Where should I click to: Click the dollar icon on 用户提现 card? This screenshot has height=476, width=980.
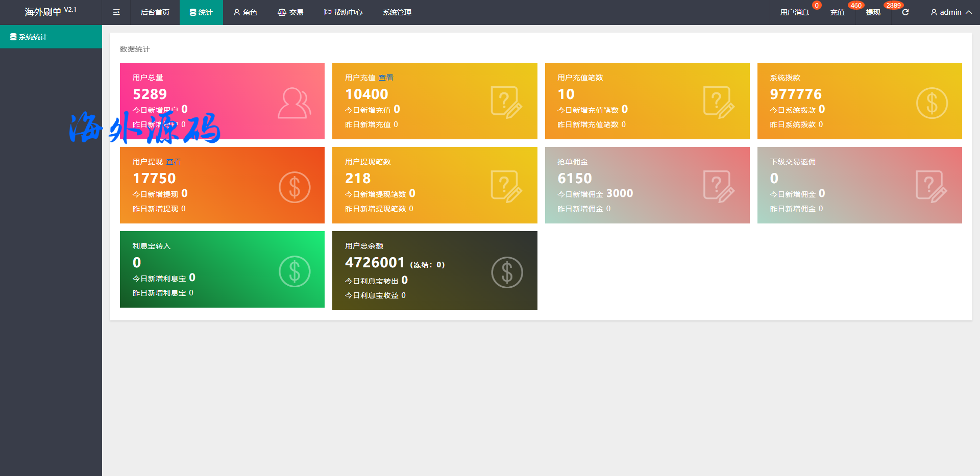[x=295, y=187]
